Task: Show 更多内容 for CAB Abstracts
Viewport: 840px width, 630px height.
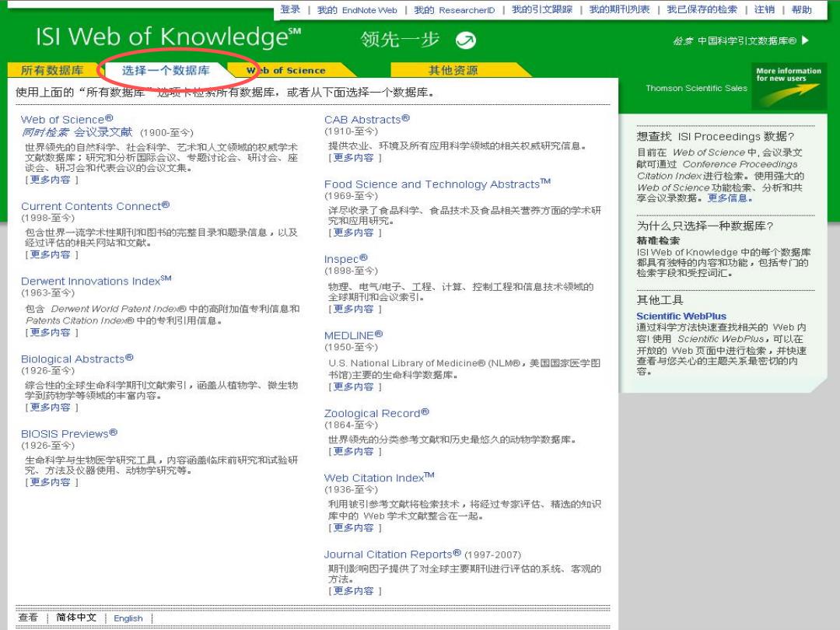Action: click(x=354, y=158)
